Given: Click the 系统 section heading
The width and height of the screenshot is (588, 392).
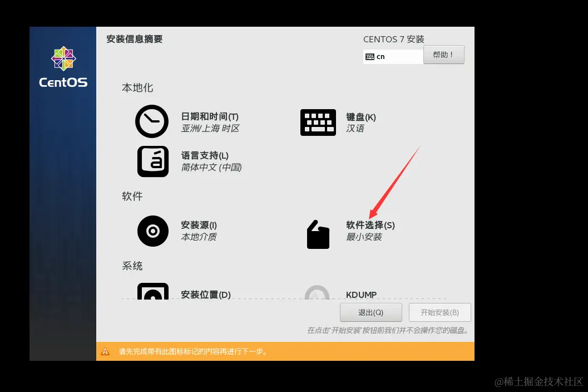Looking at the screenshot, I should 132,266.
